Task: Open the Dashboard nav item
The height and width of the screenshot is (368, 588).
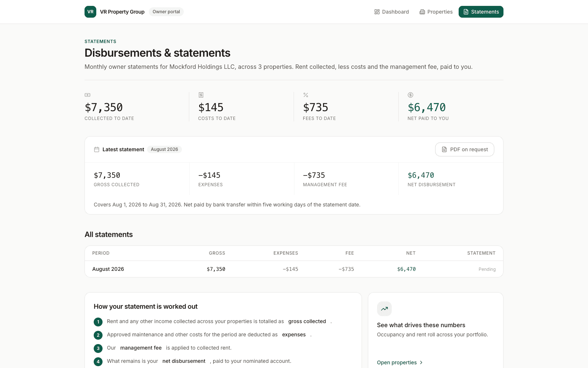Action: coord(391,12)
